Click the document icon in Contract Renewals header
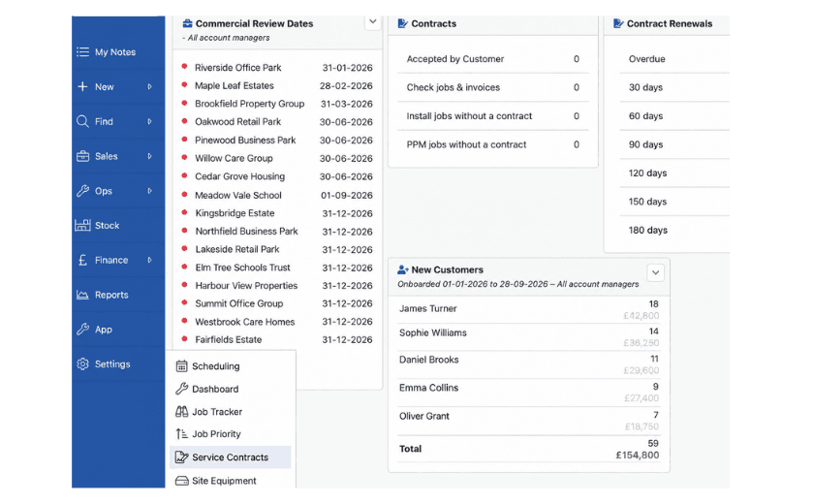This screenshot has height=504, width=814. pyautogui.click(x=618, y=23)
